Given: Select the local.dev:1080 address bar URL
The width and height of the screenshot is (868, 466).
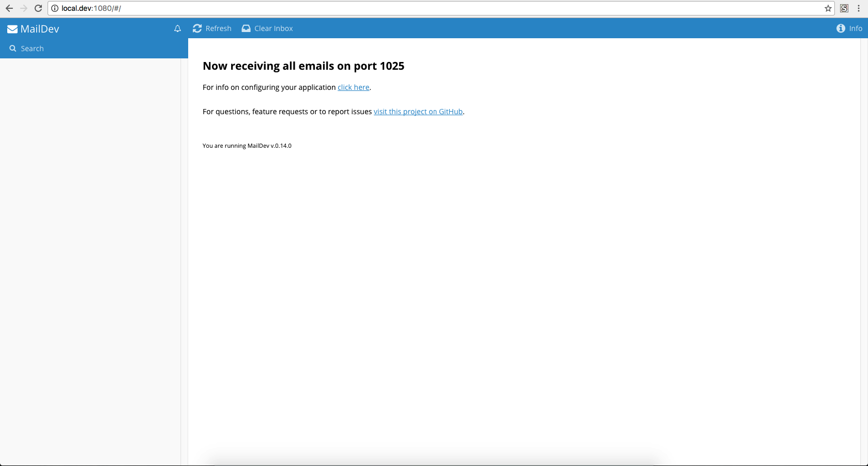Looking at the screenshot, I should pyautogui.click(x=91, y=8).
